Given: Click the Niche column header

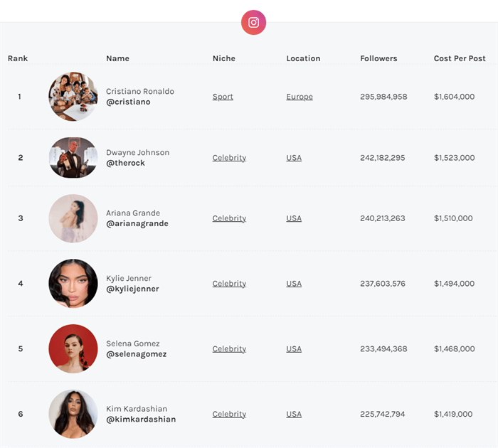Looking at the screenshot, I should coord(223,58).
